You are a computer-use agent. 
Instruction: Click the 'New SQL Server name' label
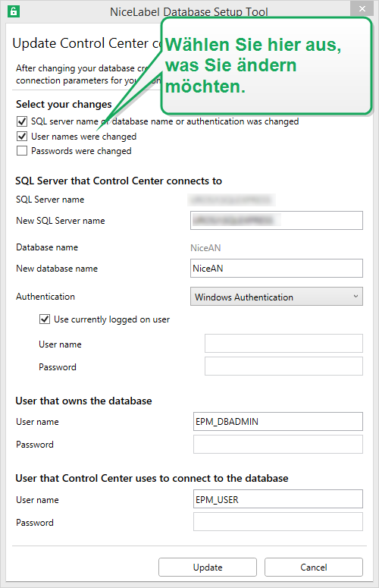point(61,221)
